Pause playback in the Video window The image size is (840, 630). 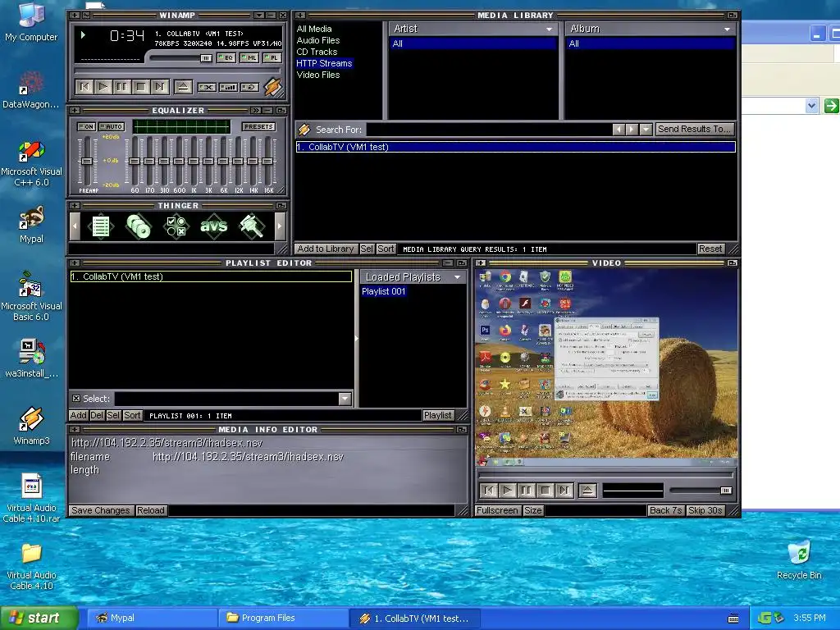[x=526, y=491]
